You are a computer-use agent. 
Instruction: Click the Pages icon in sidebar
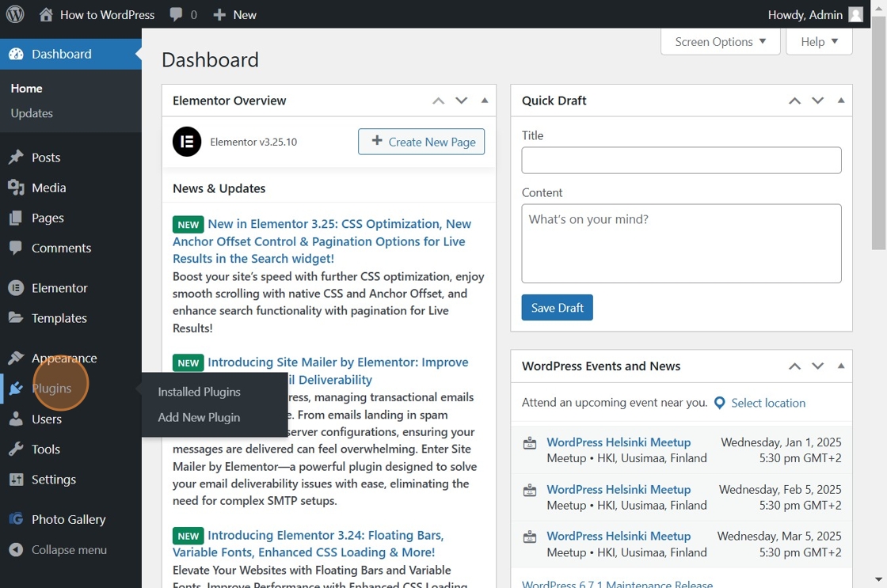tap(16, 218)
